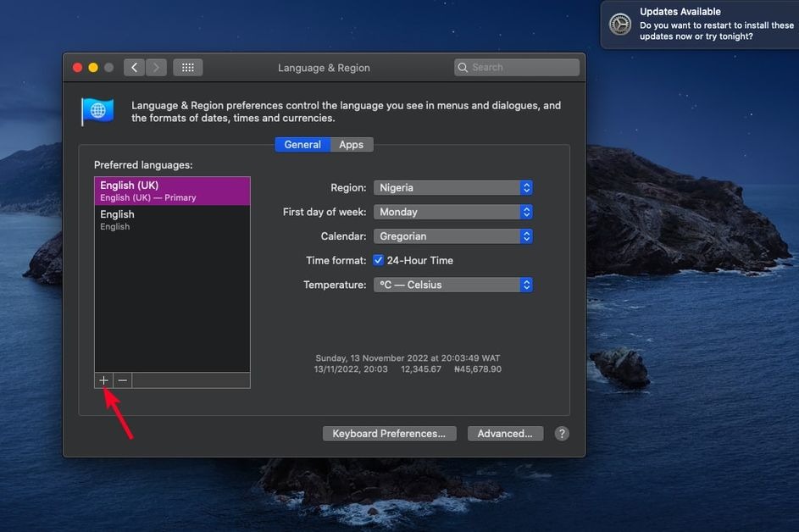Open the Region dropdown showing Nigeria
Screen dimensions: 799x532
[452, 188]
